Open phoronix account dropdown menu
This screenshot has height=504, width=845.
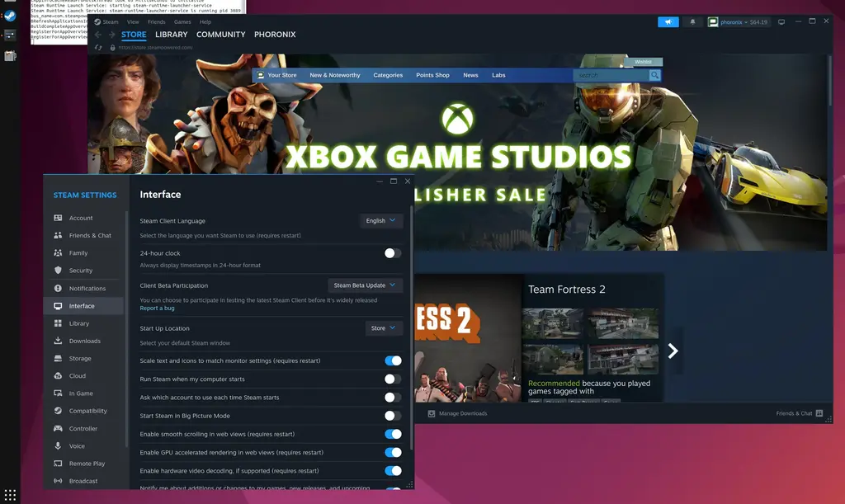click(738, 22)
